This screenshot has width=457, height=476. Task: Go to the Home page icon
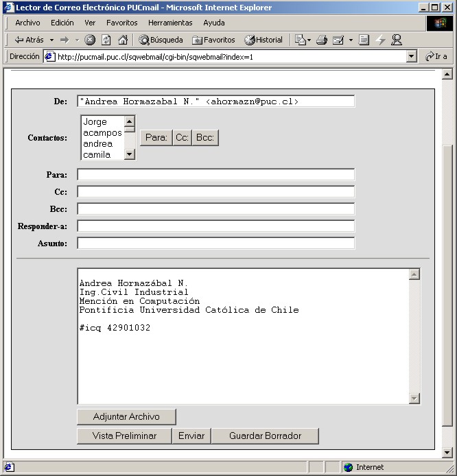123,40
